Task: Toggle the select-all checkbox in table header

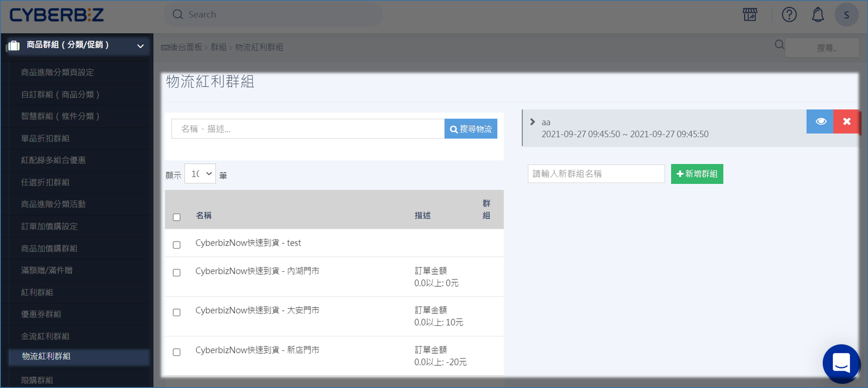Action: point(177,217)
